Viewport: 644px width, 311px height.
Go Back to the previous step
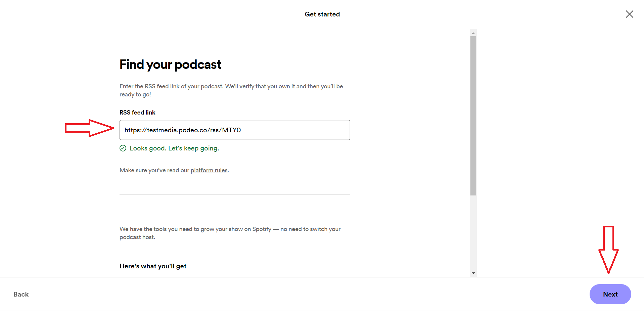[x=21, y=294]
